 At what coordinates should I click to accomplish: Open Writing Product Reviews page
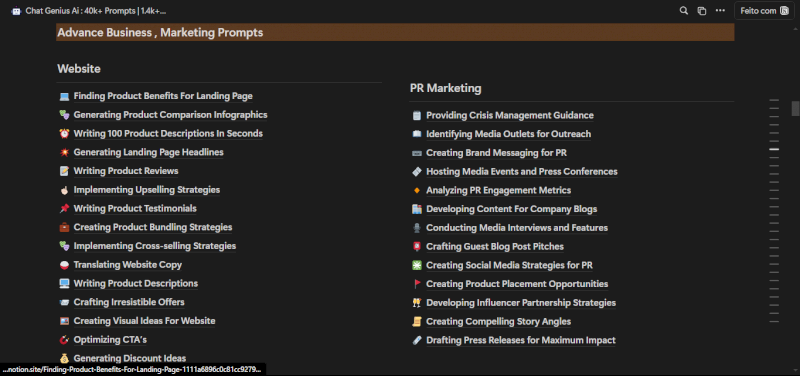pyautogui.click(x=126, y=171)
